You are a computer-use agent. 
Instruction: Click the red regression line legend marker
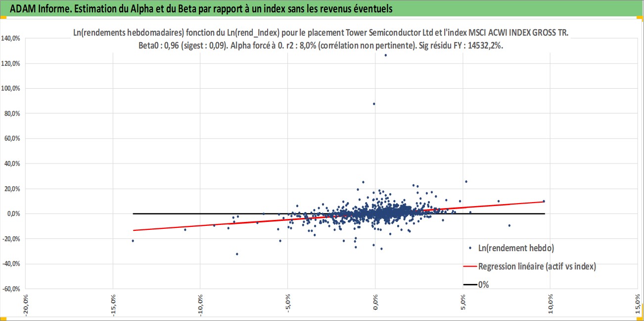tap(470, 267)
